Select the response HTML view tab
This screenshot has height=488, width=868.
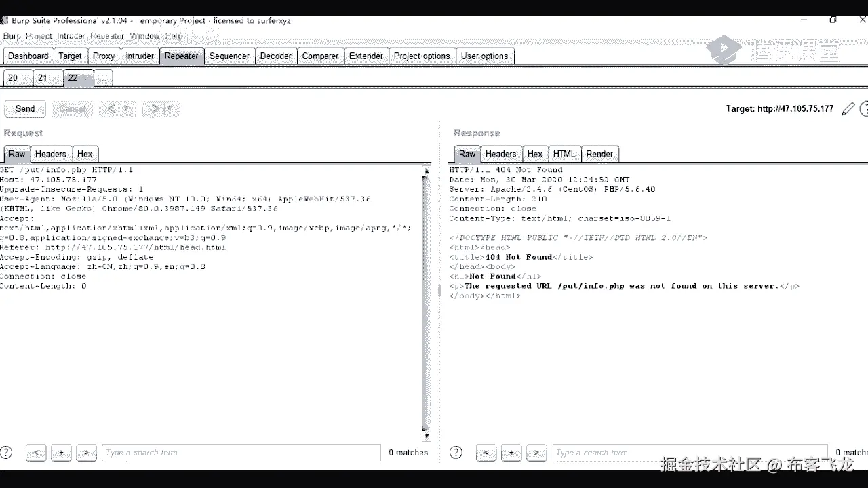(564, 154)
